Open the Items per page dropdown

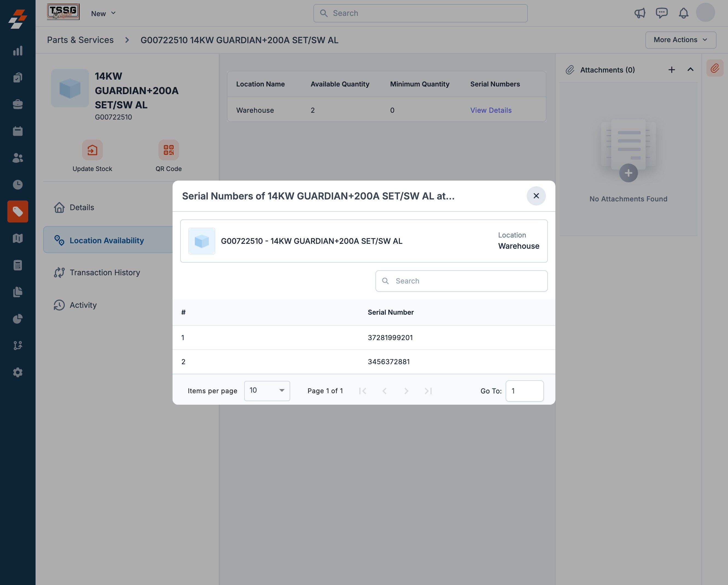267,391
